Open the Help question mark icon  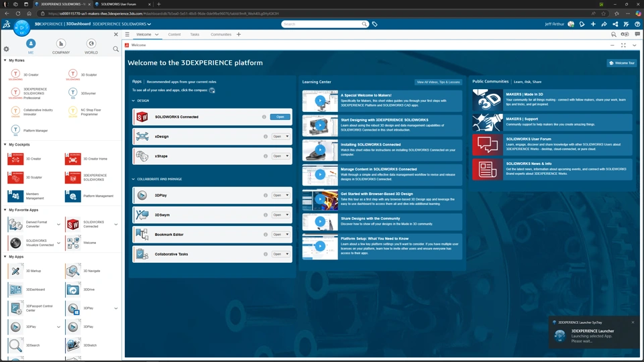point(637,24)
